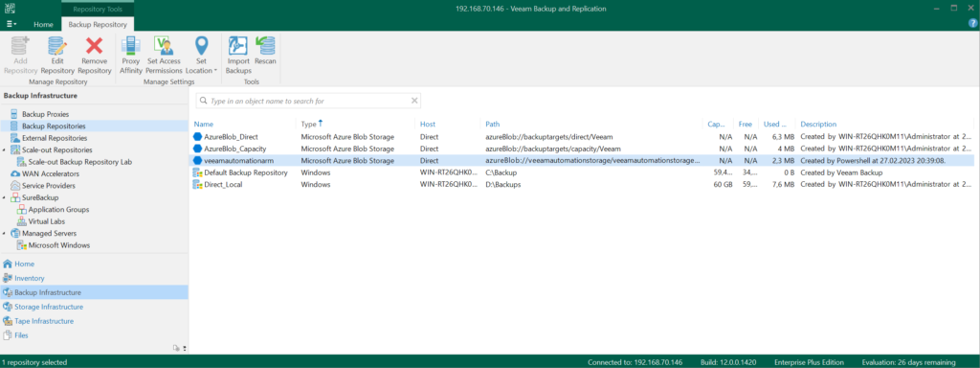Open the main application menu button
The height and width of the screenshot is (368, 980).
[x=11, y=24]
